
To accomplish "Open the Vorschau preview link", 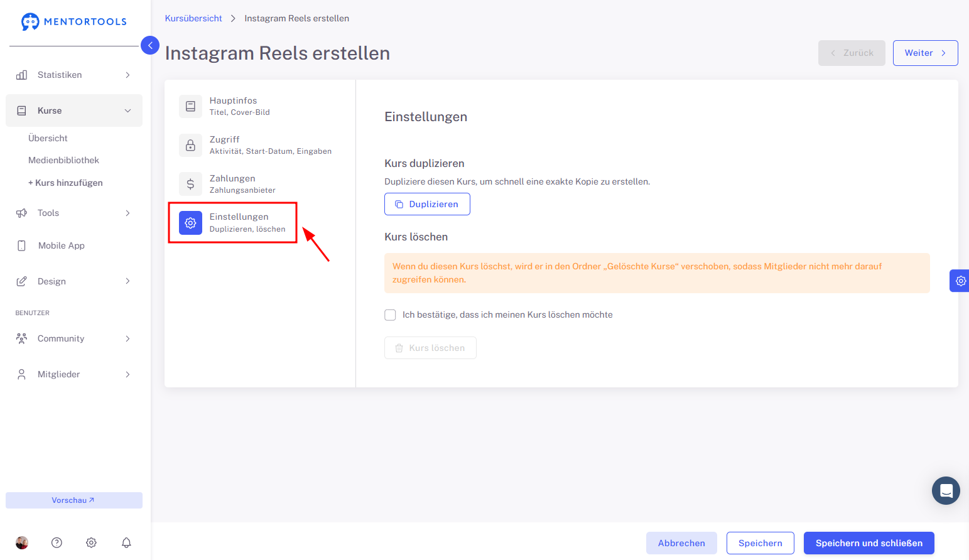I will (74, 500).
